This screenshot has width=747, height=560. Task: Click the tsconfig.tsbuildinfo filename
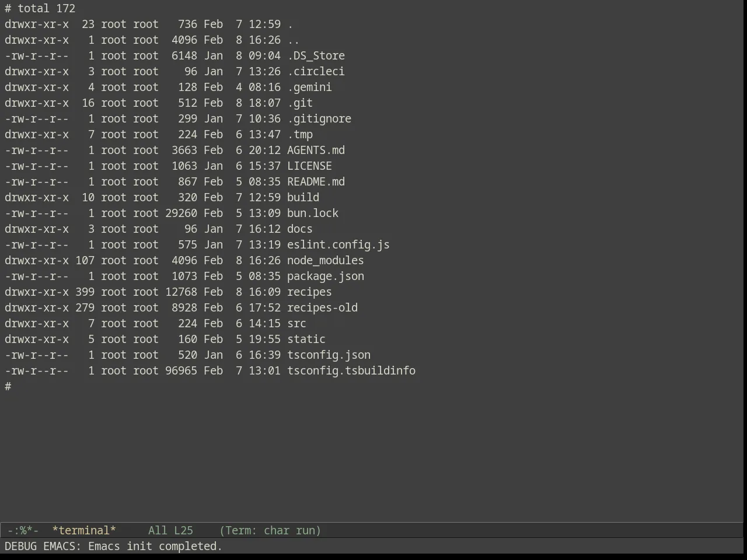[351, 370]
